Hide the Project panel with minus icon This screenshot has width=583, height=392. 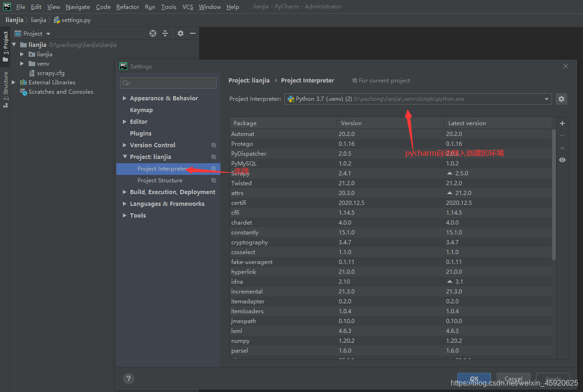click(192, 33)
